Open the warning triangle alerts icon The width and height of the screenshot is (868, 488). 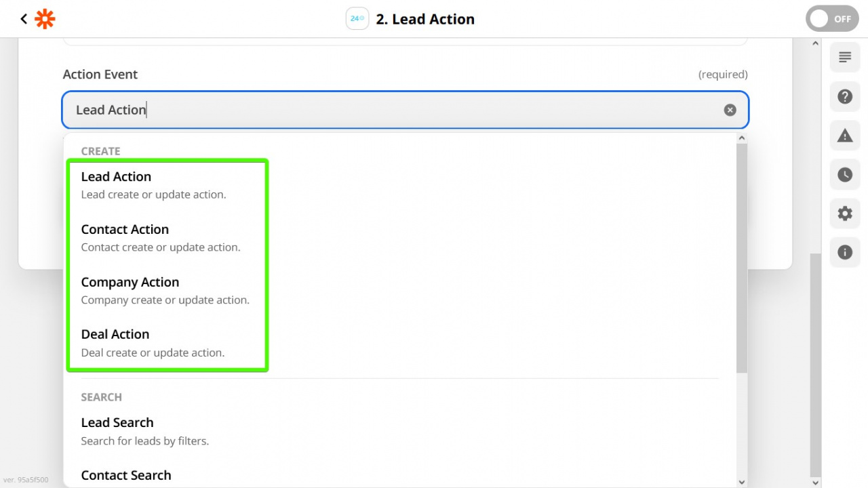[845, 136]
